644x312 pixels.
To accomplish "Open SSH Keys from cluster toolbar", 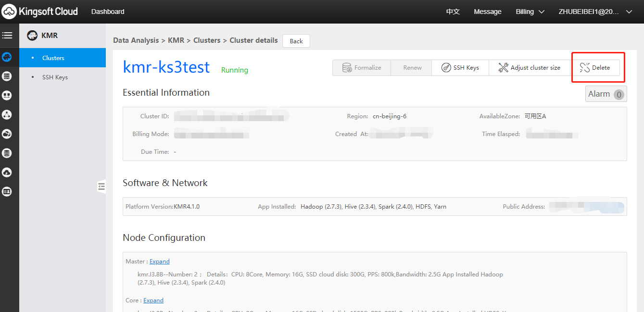I will coord(460,68).
